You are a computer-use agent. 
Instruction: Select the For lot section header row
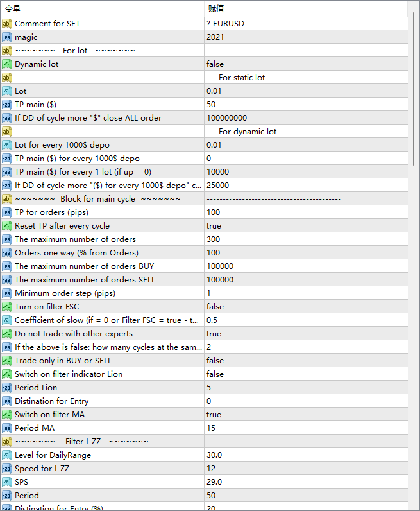[204, 51]
